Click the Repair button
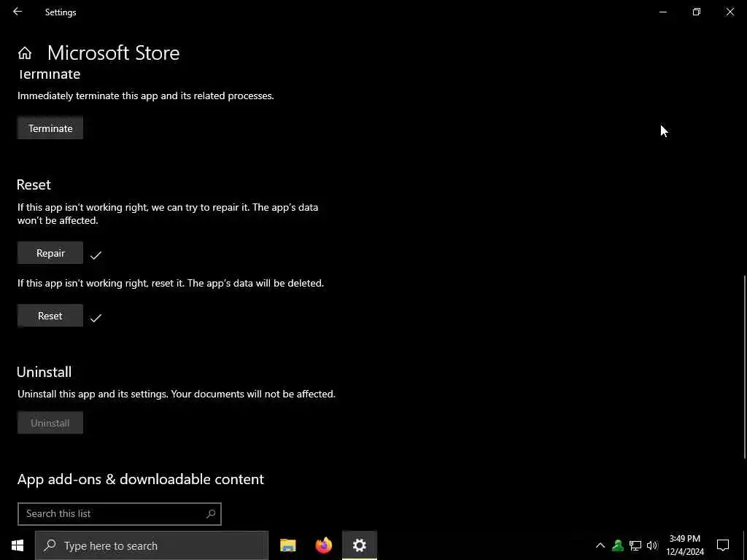 point(50,253)
